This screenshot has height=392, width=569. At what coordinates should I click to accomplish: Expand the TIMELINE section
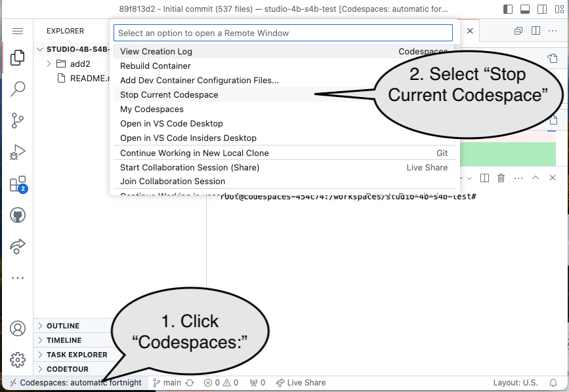[x=66, y=340]
